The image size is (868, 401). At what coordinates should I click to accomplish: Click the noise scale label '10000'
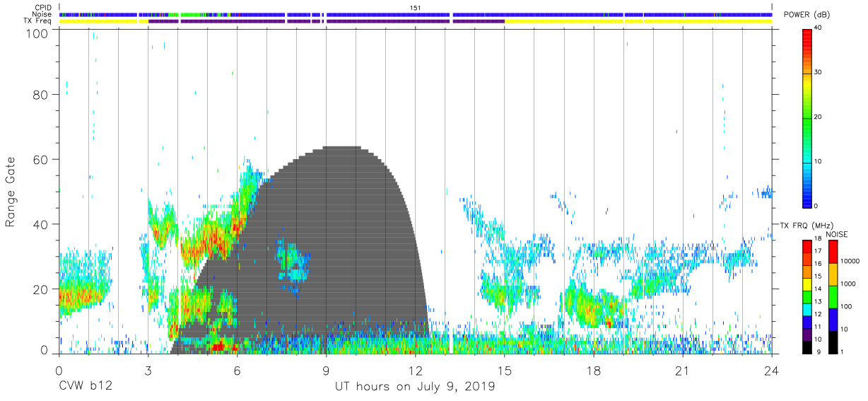point(851,261)
